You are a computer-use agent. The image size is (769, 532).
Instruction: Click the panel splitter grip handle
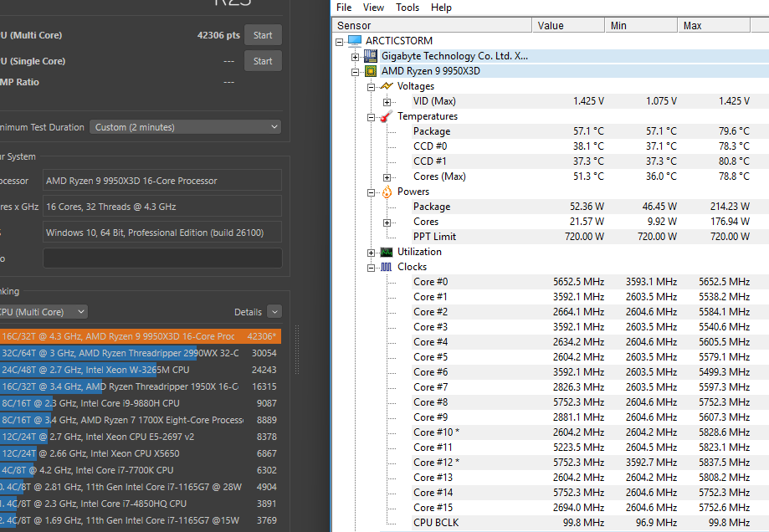(x=297, y=350)
